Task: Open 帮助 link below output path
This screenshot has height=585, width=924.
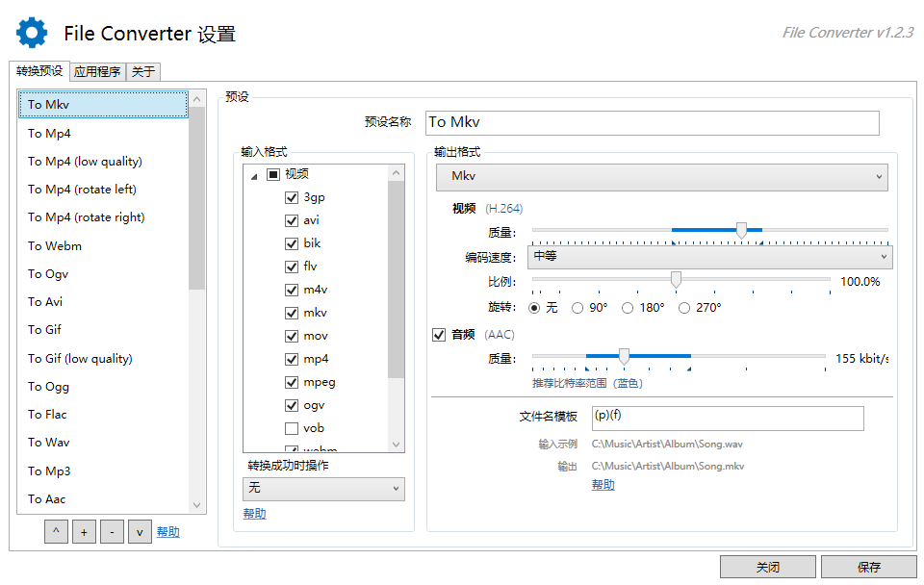Action: (603, 484)
